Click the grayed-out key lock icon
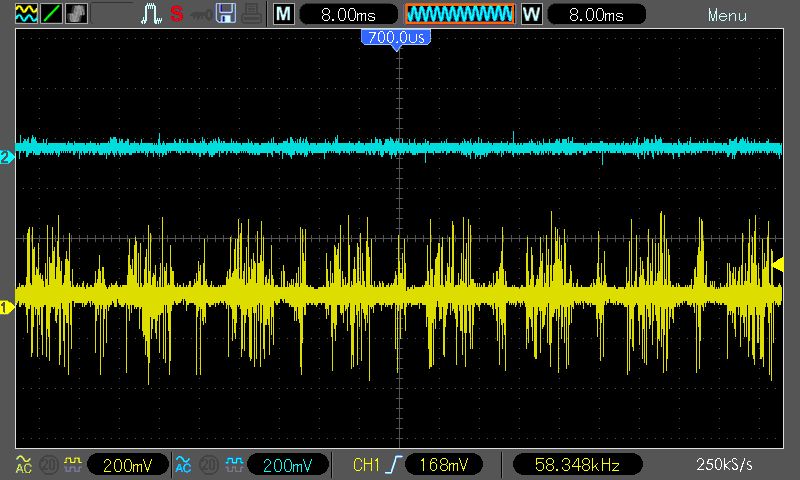Screen dimensions: 800x480 click(x=202, y=15)
